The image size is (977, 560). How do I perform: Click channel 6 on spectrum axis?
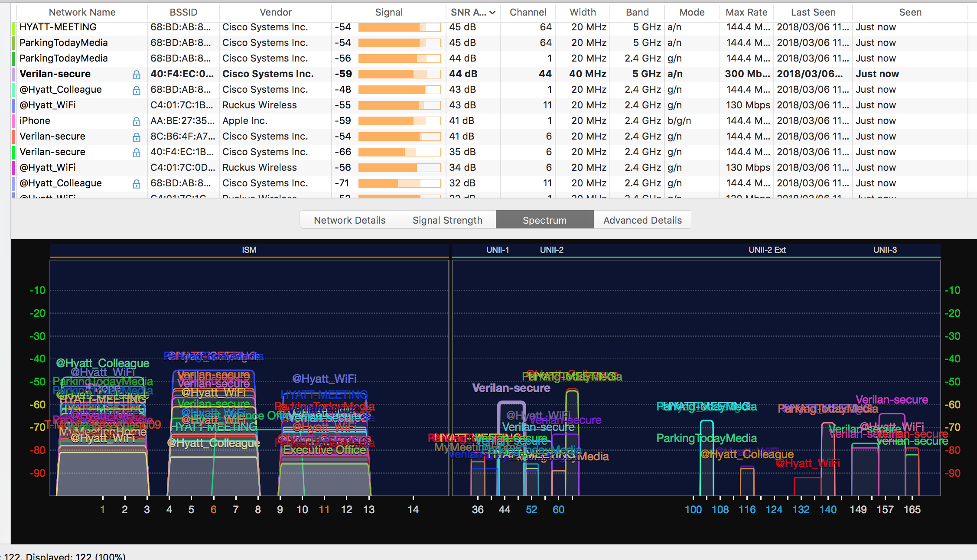(x=213, y=510)
